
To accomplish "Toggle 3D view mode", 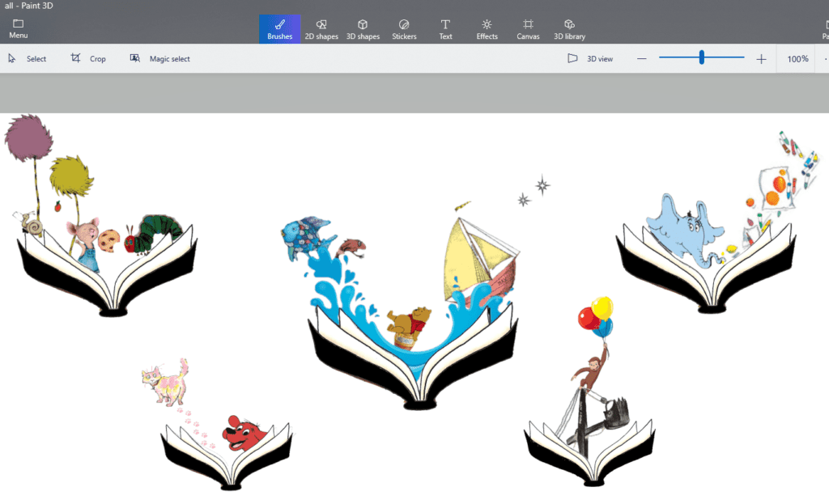I will click(592, 58).
